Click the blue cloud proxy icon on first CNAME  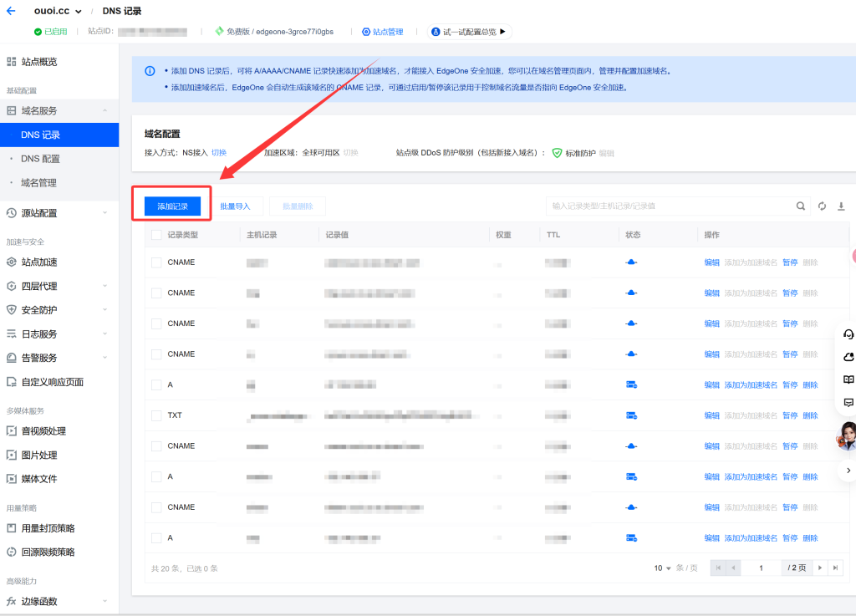[632, 262]
